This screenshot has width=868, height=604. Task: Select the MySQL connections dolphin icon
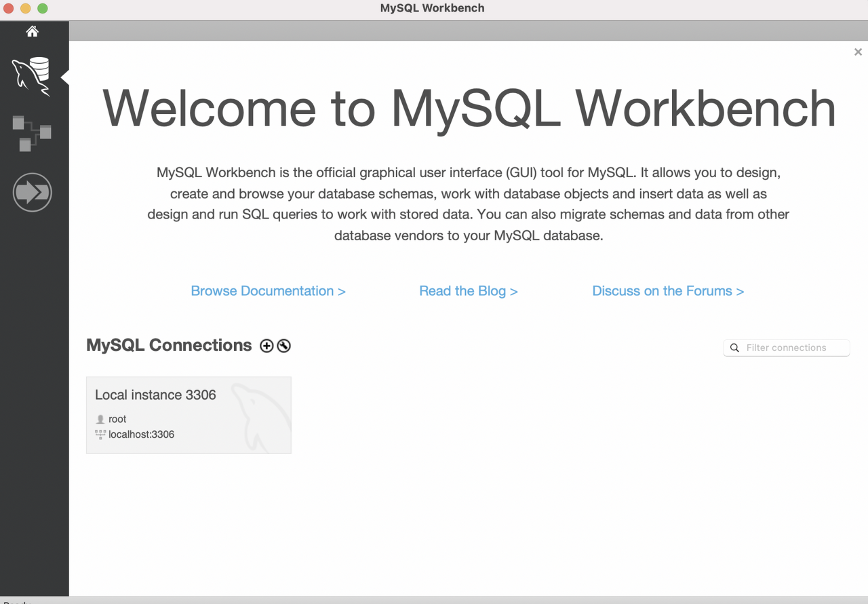31,77
